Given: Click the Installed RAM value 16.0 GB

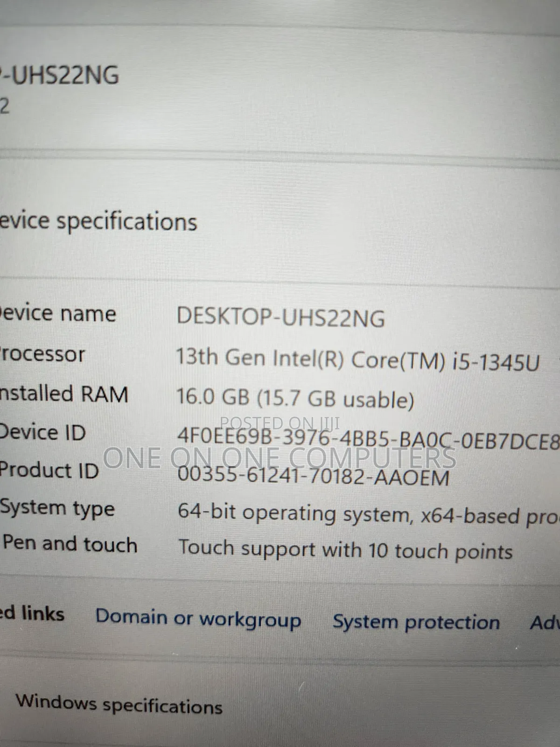Looking at the screenshot, I should pos(295,398).
